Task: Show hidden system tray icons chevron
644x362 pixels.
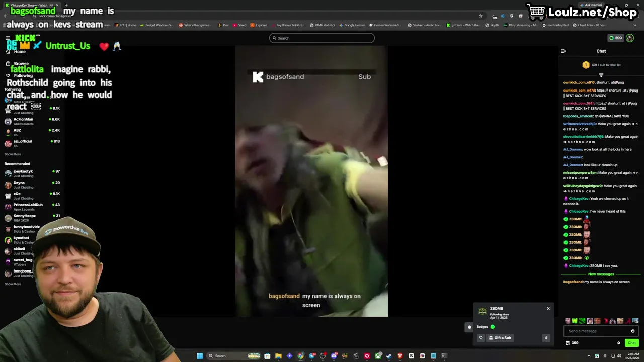Action: pyautogui.click(x=589, y=356)
